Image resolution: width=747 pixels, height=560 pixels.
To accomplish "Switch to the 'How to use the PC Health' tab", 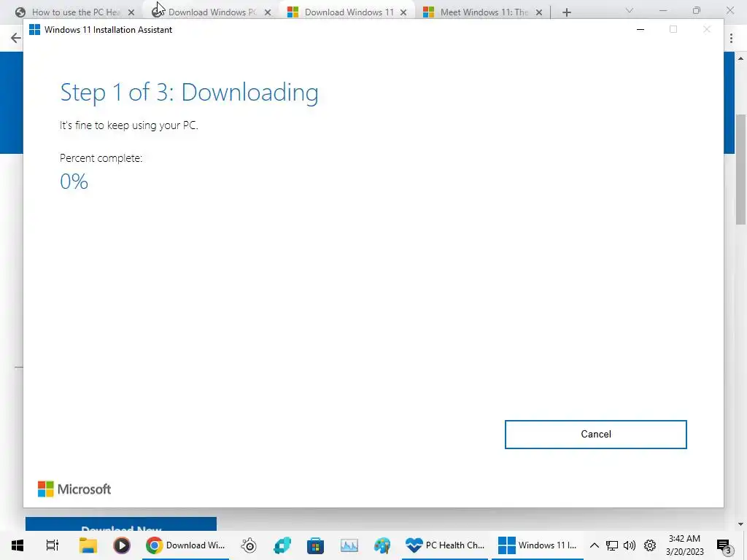I will click(76, 12).
